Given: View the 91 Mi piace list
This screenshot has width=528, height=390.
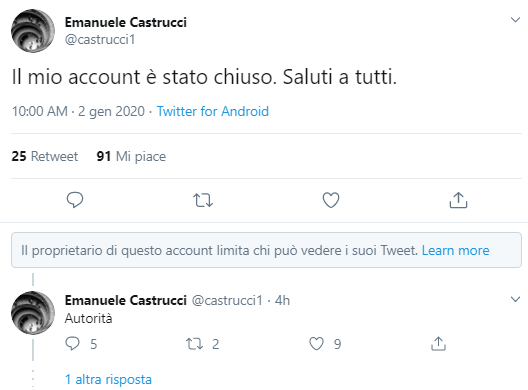Looking at the screenshot, I should [x=131, y=156].
